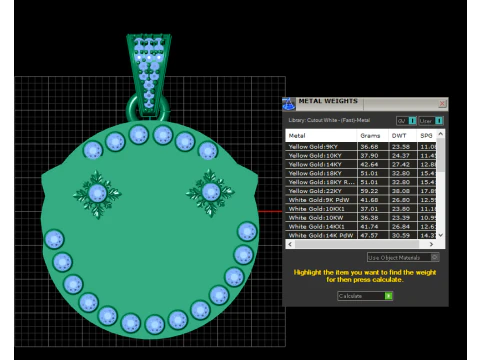480x360 pixels.
Task: Click the 36.68 grams value
Action: [x=369, y=147]
